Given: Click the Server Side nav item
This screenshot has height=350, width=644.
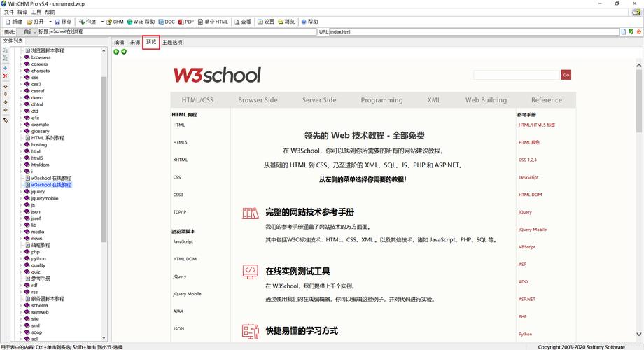Looking at the screenshot, I should tap(319, 100).
